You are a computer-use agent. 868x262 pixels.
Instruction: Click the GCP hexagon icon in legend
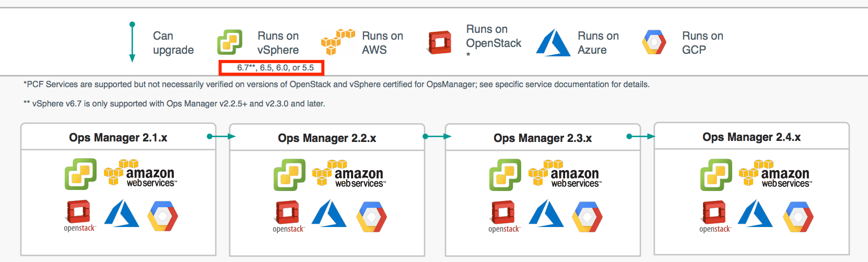click(x=654, y=42)
